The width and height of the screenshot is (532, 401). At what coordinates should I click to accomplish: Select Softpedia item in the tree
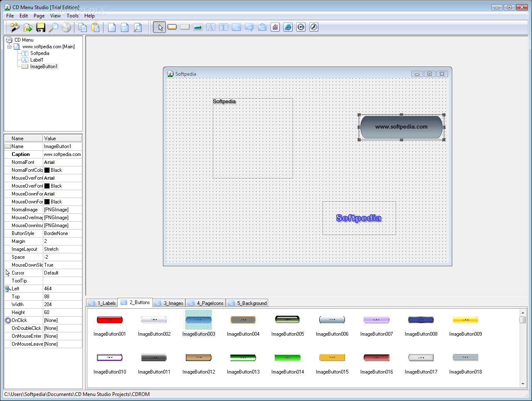39,53
